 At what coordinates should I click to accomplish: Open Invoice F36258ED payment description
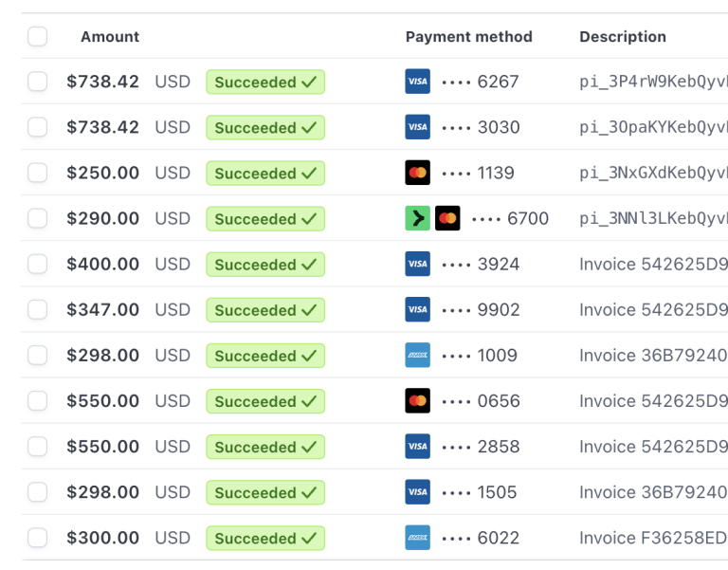653,538
